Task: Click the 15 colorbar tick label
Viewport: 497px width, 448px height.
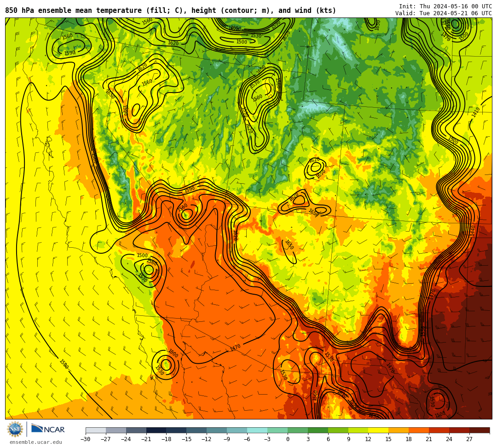Action: pos(388,439)
